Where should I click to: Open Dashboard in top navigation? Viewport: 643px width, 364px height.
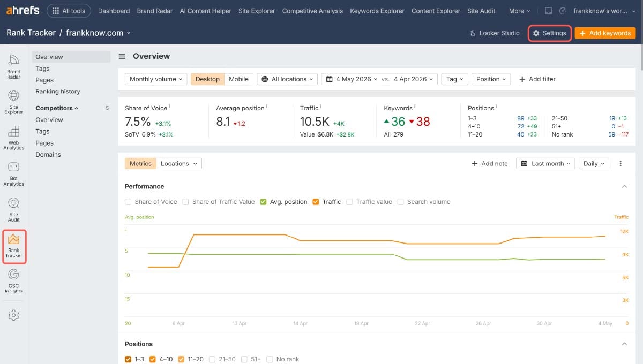(114, 11)
